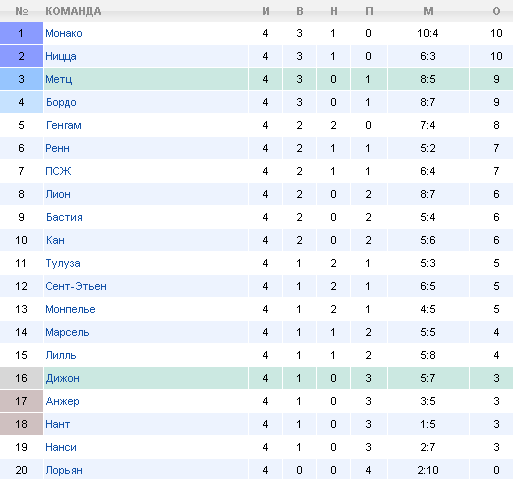Open the Лорьян team link
Viewport: 513px width, 479px height.
click(x=64, y=470)
